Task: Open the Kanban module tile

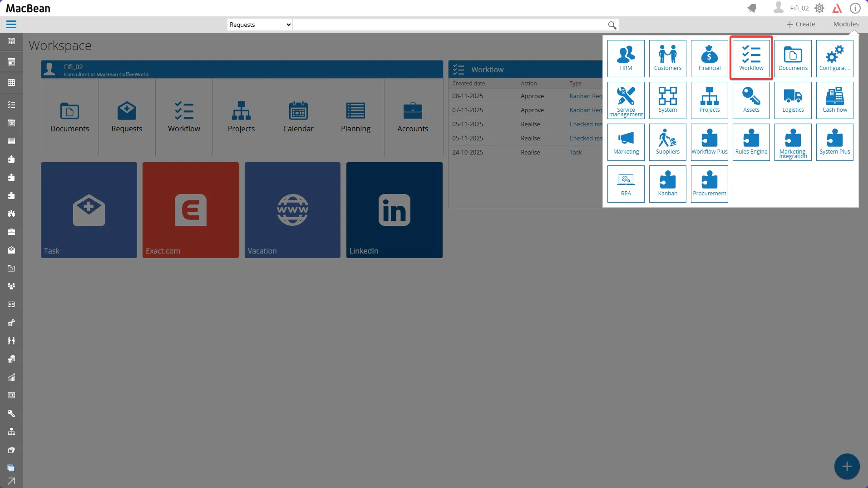Action: coord(667,184)
